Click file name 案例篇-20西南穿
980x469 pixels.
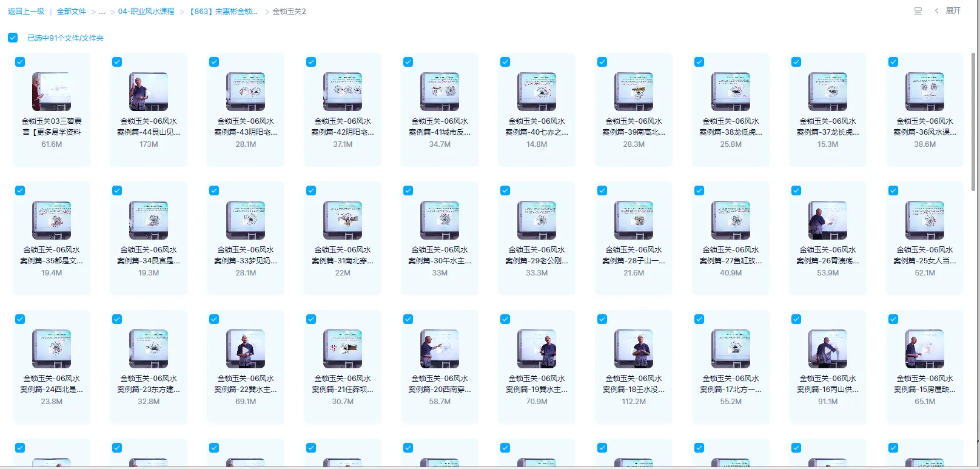(440, 384)
